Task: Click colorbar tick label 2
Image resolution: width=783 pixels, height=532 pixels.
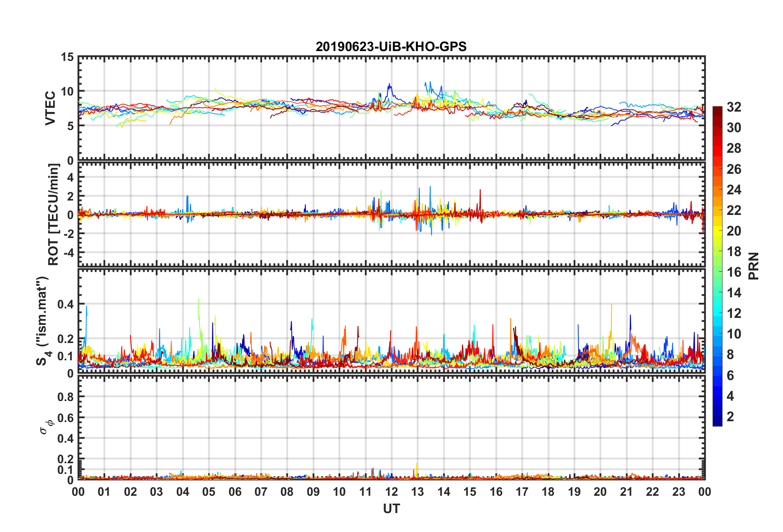Action: point(730,417)
